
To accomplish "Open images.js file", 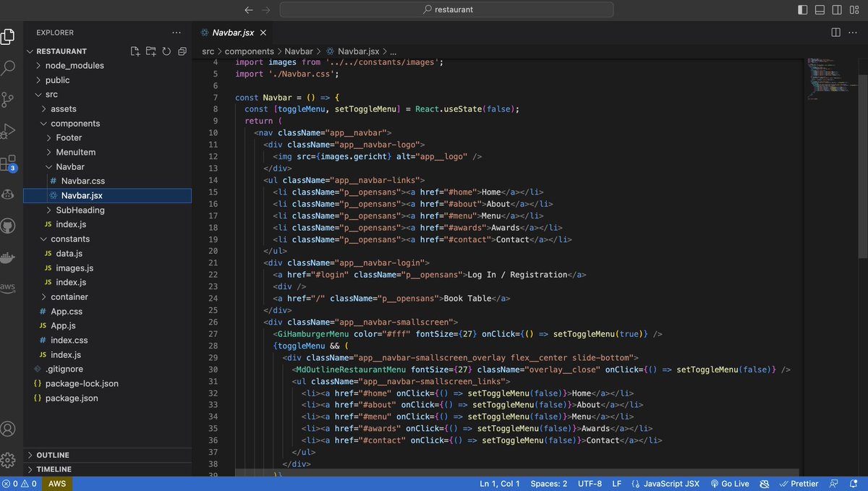I will point(107,268).
